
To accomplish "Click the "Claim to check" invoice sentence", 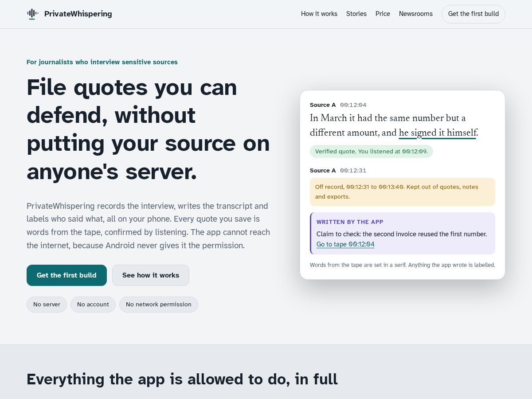I will [402, 234].
